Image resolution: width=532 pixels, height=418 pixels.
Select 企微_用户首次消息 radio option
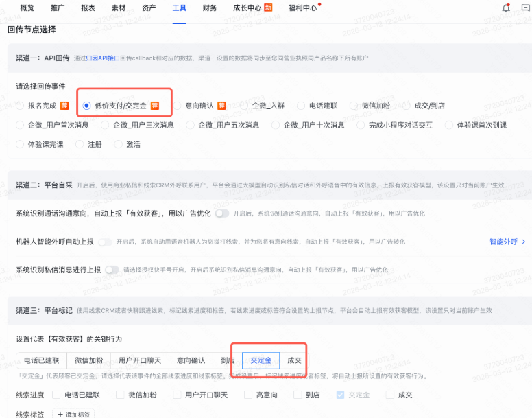tap(20, 125)
